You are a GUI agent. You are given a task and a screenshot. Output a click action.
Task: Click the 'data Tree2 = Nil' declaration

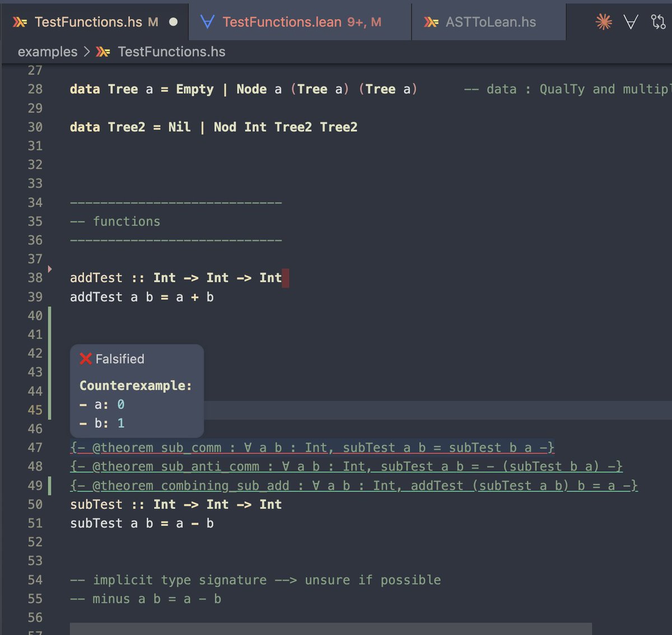213,127
